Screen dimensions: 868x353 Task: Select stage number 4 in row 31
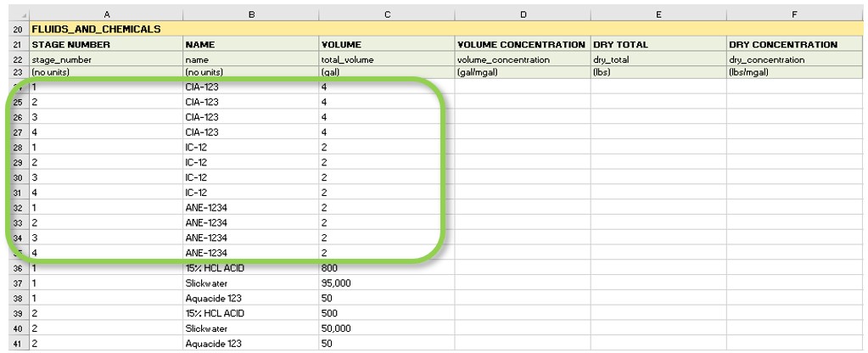pos(107,193)
